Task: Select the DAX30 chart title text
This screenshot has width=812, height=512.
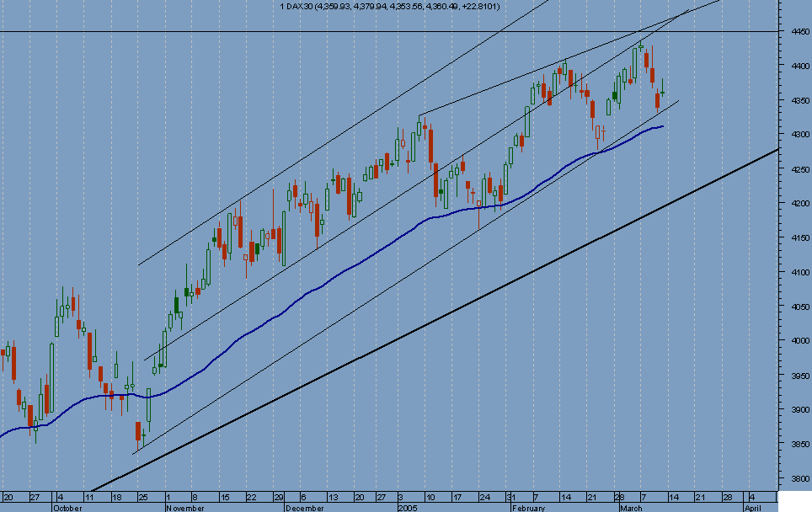Action: click(x=389, y=6)
